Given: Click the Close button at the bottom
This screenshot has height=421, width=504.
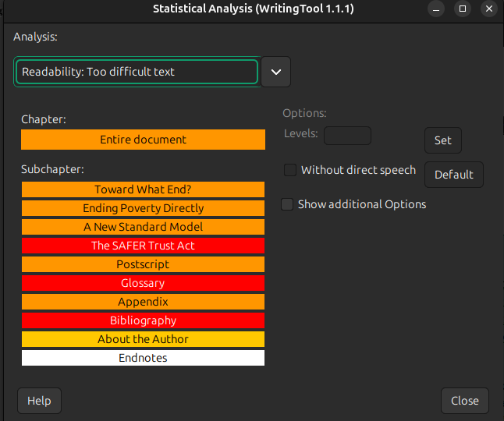Looking at the screenshot, I should tap(464, 401).
